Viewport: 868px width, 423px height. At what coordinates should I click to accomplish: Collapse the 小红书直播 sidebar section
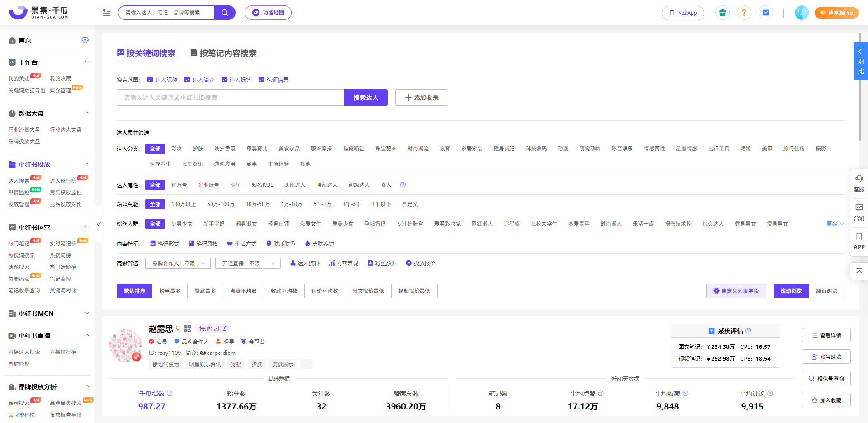point(87,335)
